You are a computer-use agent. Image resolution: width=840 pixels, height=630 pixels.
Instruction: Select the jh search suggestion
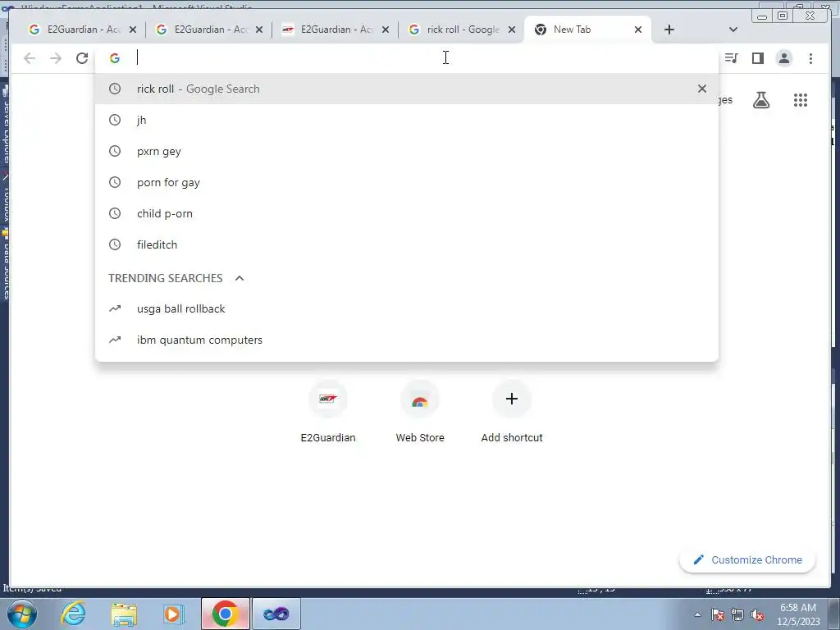tap(407, 120)
